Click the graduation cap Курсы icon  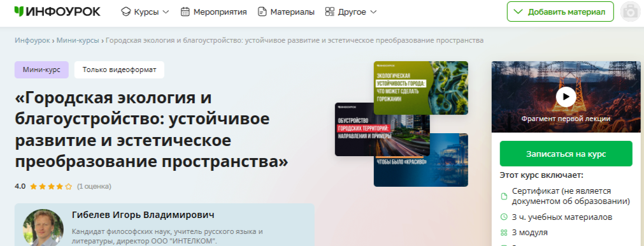125,12
